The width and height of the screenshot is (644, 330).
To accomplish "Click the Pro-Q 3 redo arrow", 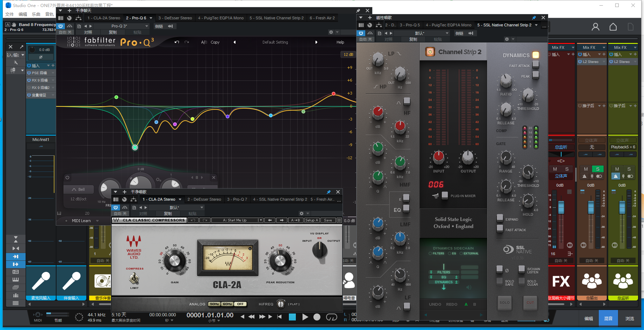I will 187,42.
